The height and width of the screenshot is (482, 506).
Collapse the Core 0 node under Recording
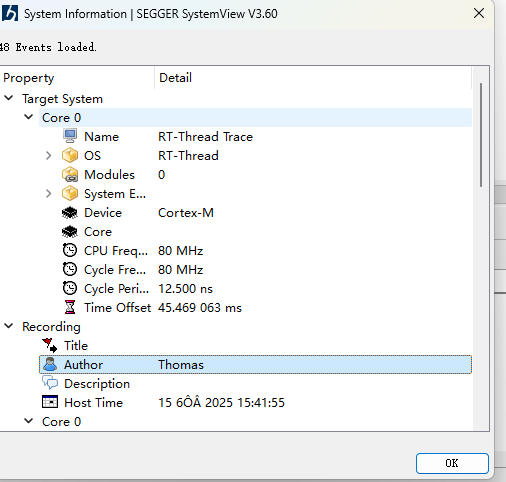(x=29, y=421)
